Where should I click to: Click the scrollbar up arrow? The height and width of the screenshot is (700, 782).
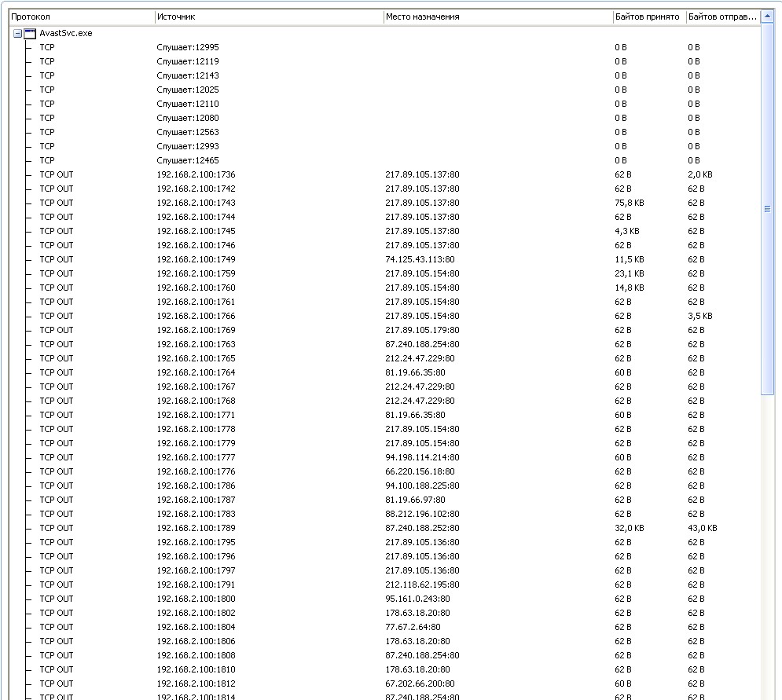(x=768, y=16)
